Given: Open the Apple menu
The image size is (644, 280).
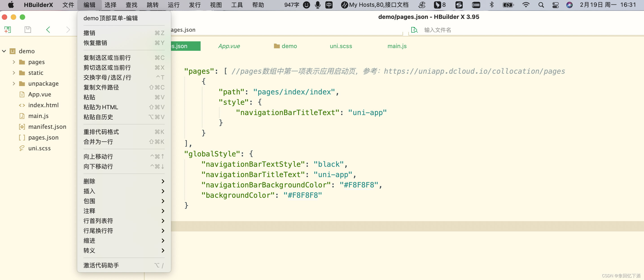Looking at the screenshot, I should 11,5.
